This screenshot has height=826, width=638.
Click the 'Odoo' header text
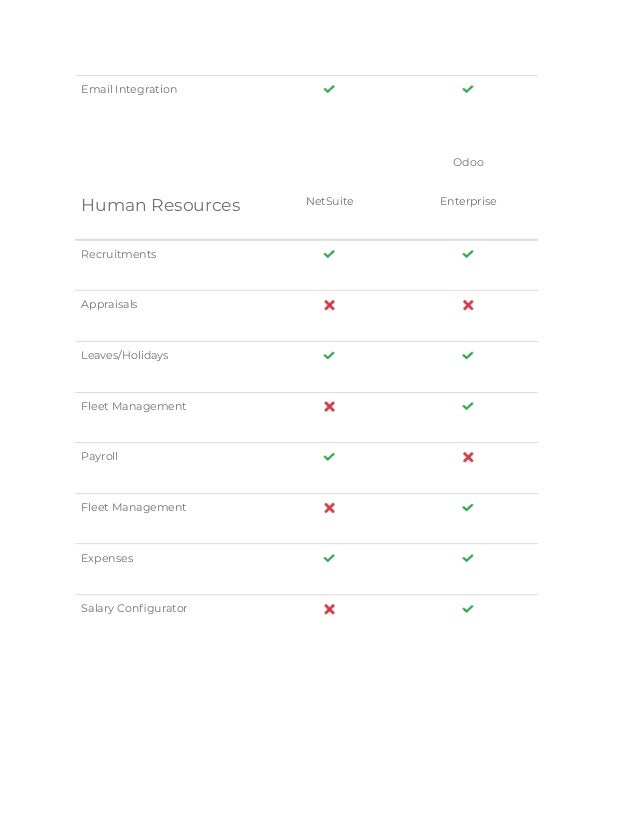click(x=468, y=162)
